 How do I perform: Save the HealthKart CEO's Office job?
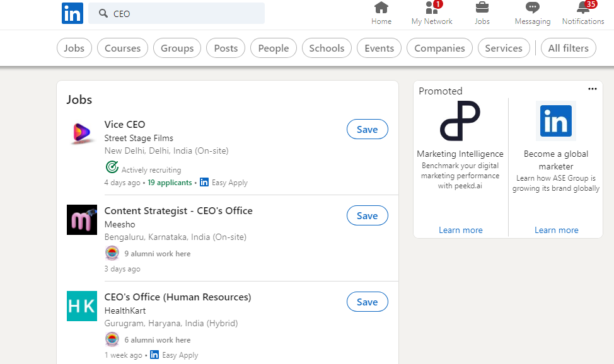[368, 302]
